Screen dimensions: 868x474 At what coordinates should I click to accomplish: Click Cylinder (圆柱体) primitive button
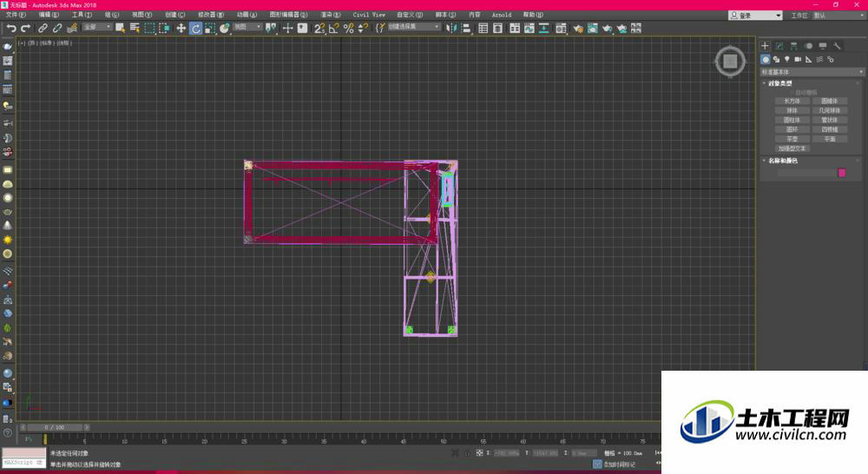tap(792, 120)
